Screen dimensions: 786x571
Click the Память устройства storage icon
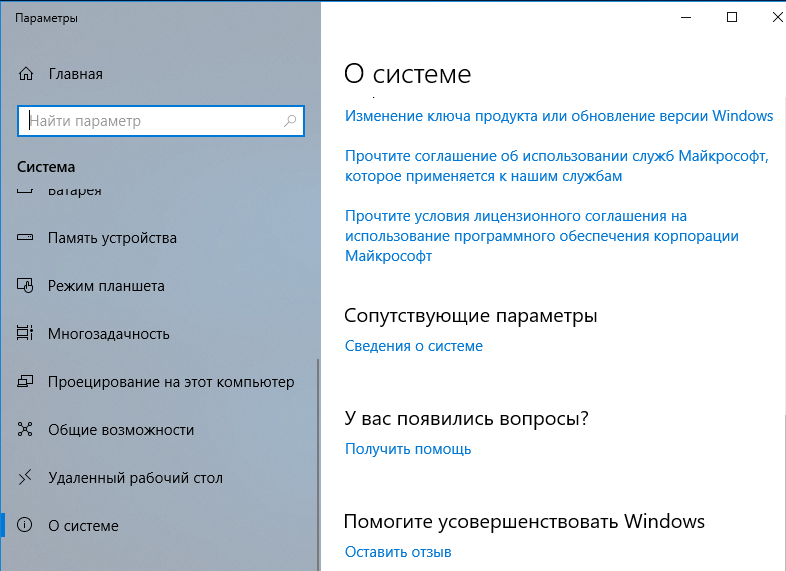[x=25, y=237]
